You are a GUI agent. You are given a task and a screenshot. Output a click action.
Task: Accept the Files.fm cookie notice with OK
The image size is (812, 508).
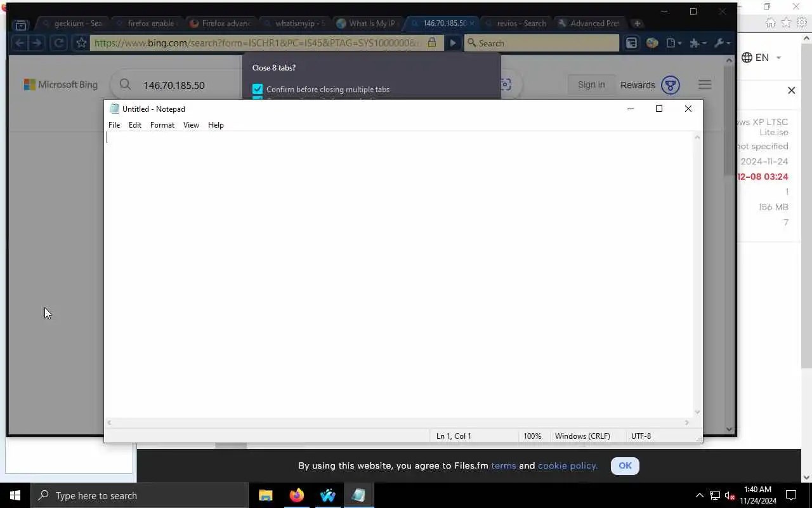pyautogui.click(x=625, y=465)
